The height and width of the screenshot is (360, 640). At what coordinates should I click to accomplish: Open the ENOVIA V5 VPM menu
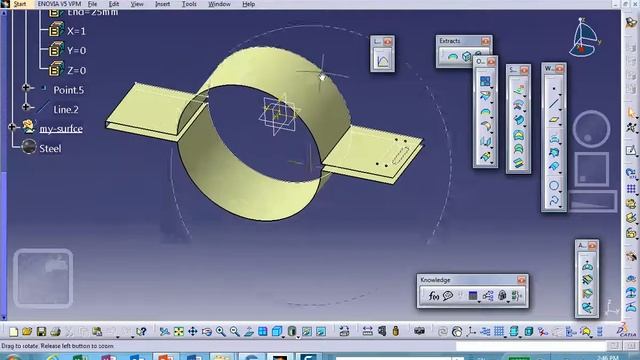(59, 4)
